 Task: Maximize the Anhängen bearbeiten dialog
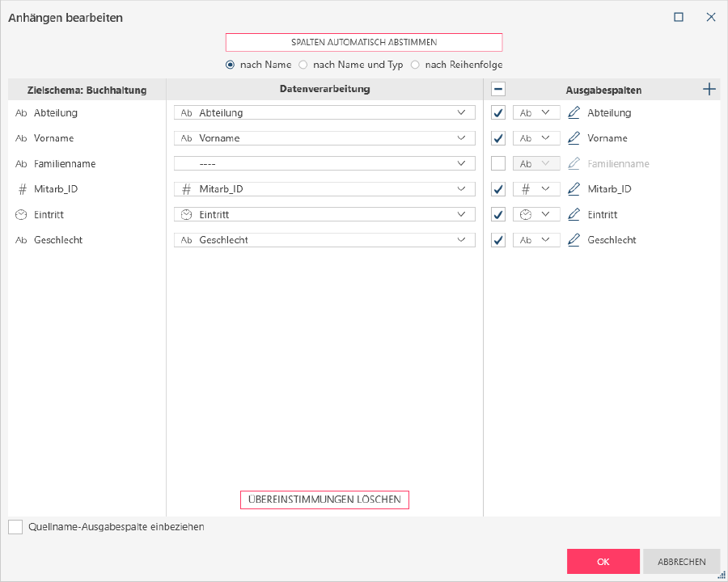tap(679, 17)
